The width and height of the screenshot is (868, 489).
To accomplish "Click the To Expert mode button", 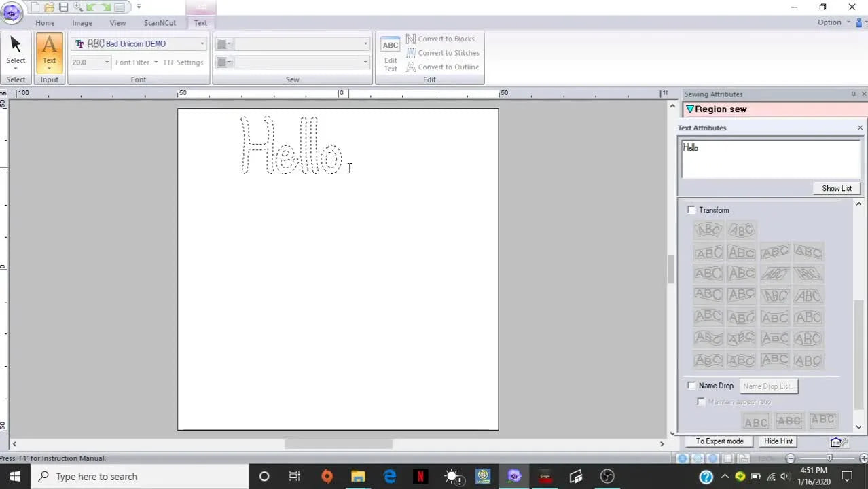I will [x=719, y=441].
